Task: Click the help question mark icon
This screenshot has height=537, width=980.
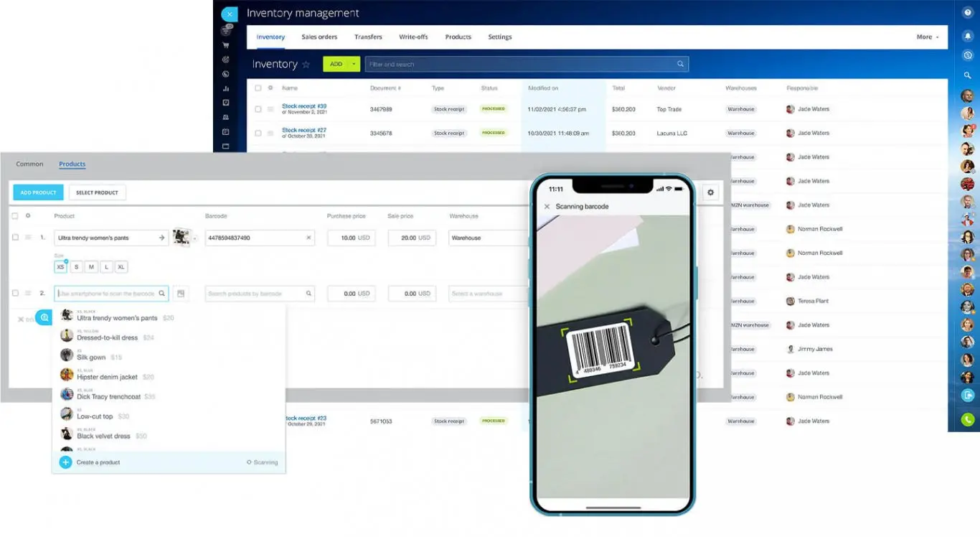Action: [x=967, y=13]
